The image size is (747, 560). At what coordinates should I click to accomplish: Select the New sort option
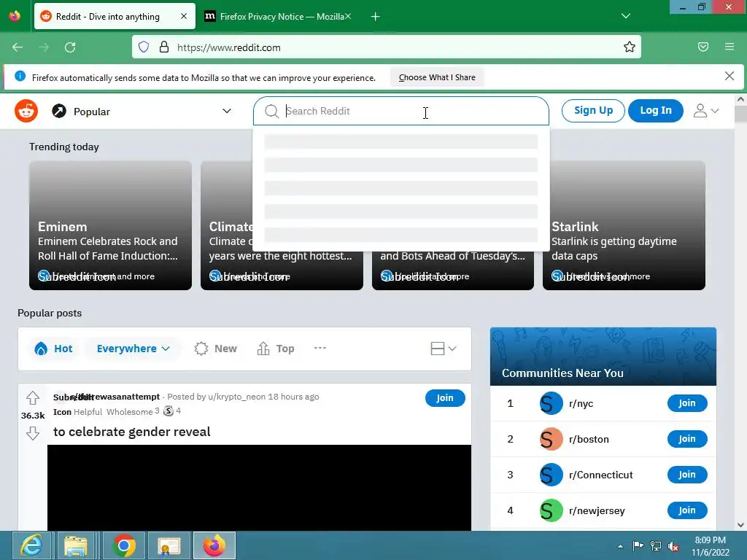click(215, 349)
